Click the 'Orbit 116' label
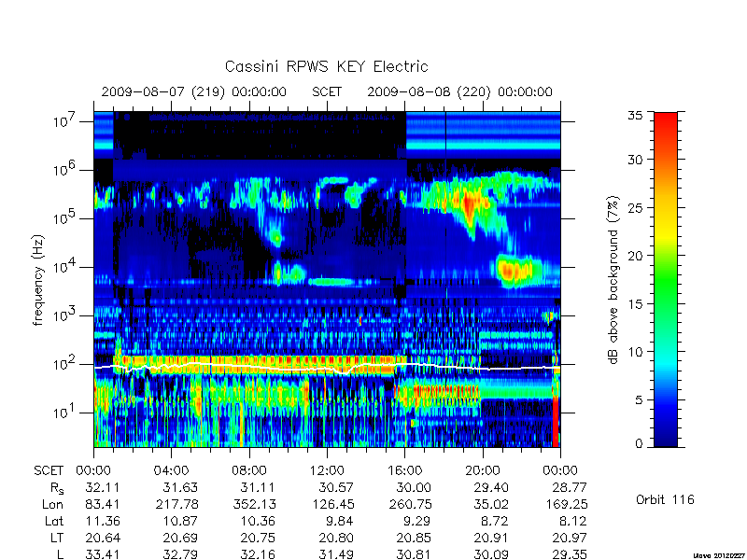The image size is (747, 560). 665,500
